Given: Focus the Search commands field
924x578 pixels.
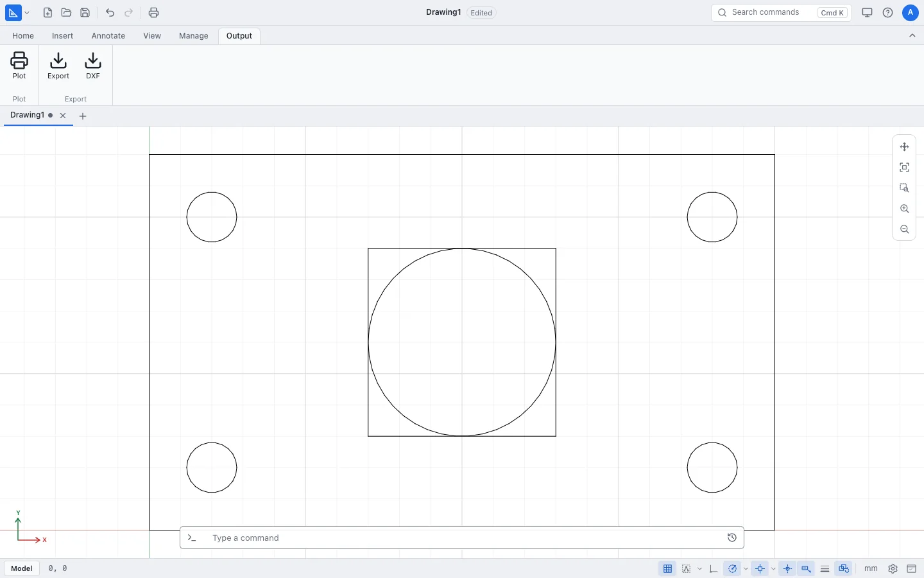Looking at the screenshot, I should [781, 13].
